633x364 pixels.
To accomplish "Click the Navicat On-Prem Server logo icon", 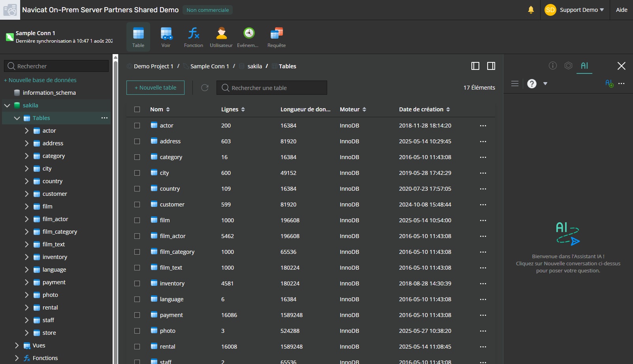I will coord(10,10).
